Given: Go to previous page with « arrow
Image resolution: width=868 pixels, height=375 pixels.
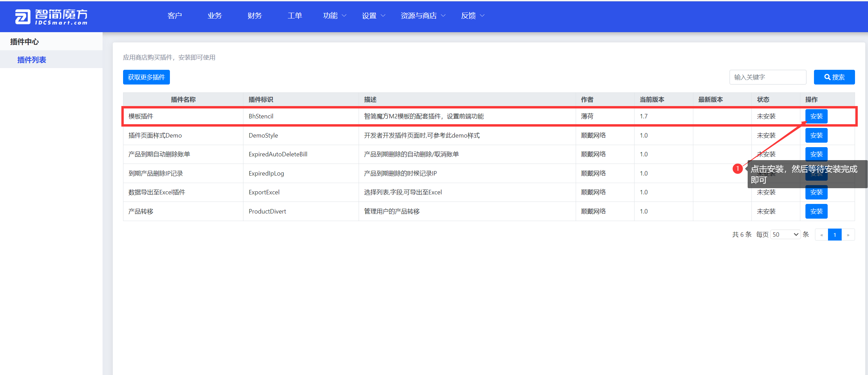Looking at the screenshot, I should pyautogui.click(x=822, y=235).
